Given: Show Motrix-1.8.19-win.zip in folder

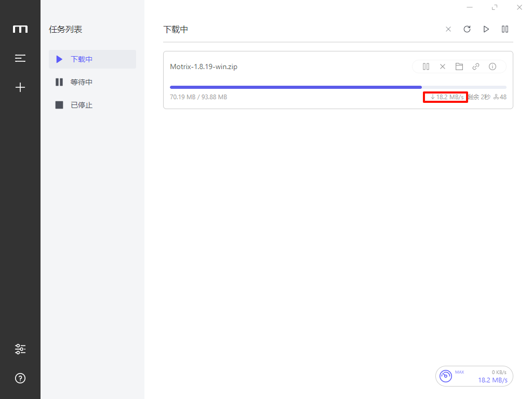Looking at the screenshot, I should (459, 66).
